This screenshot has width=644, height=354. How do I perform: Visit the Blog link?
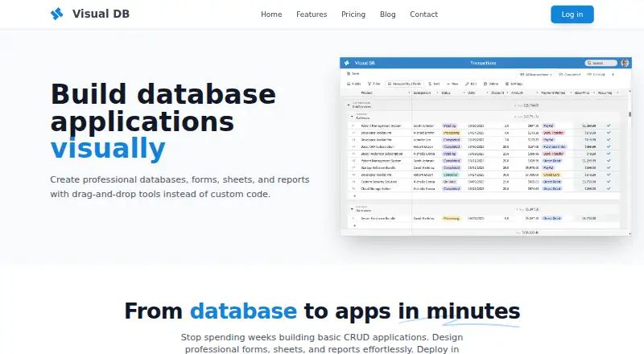click(388, 14)
